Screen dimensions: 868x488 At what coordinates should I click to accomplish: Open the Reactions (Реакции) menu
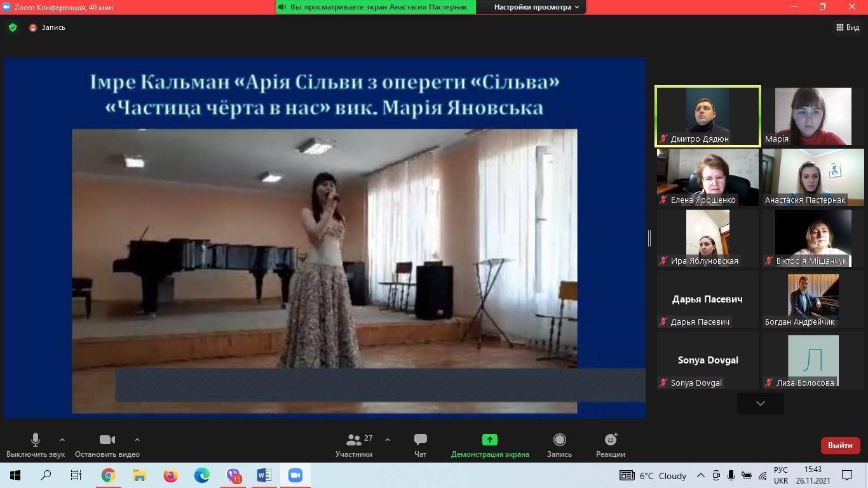coord(611,440)
